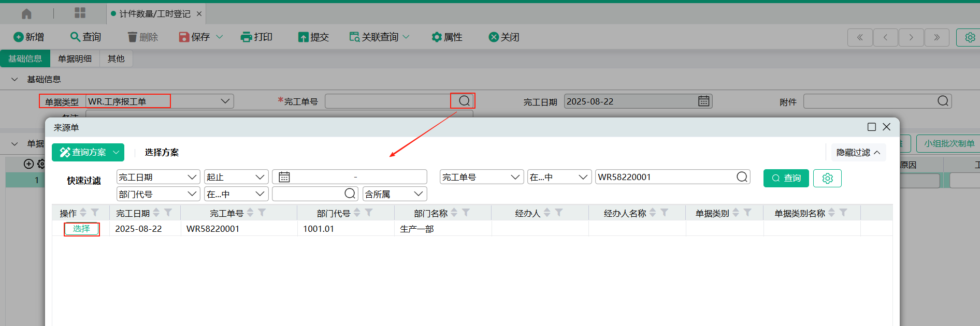Open 关联查询 toolbar menu

[x=380, y=37]
